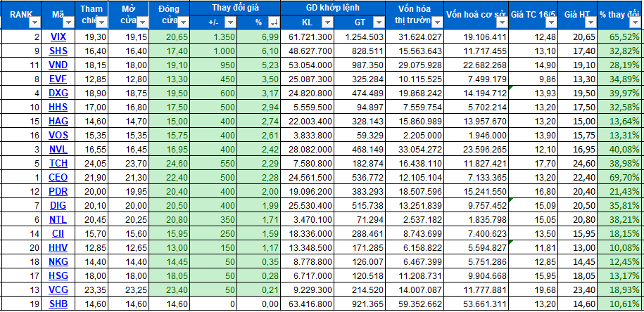Open the SHB ticker link
This screenshot has width=644, height=312.
click(x=58, y=304)
